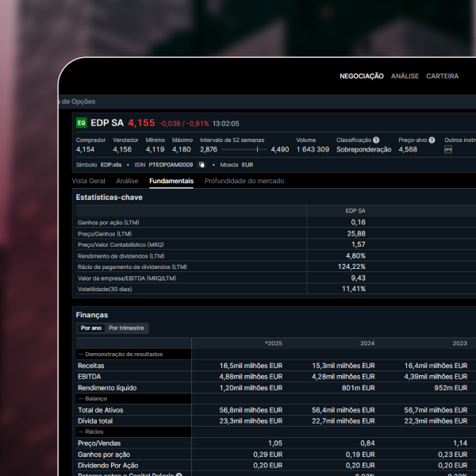Click Comprador bid price 4,154

pyautogui.click(x=86, y=149)
